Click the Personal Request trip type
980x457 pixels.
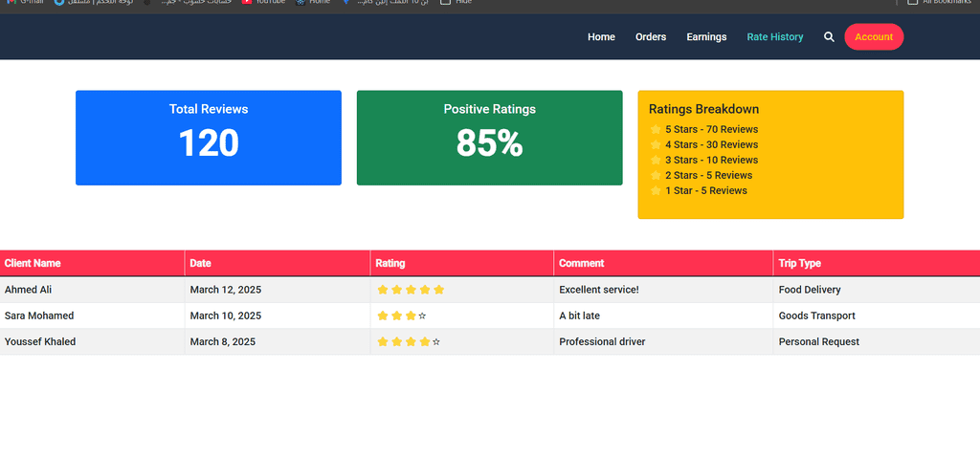[x=819, y=341]
